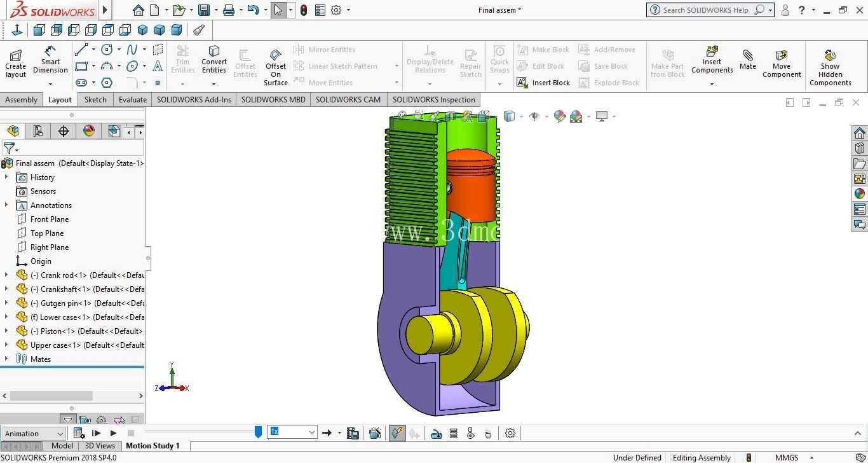Open the SOLIDWORKS CAM tab
The height and width of the screenshot is (463, 868).
tap(348, 100)
